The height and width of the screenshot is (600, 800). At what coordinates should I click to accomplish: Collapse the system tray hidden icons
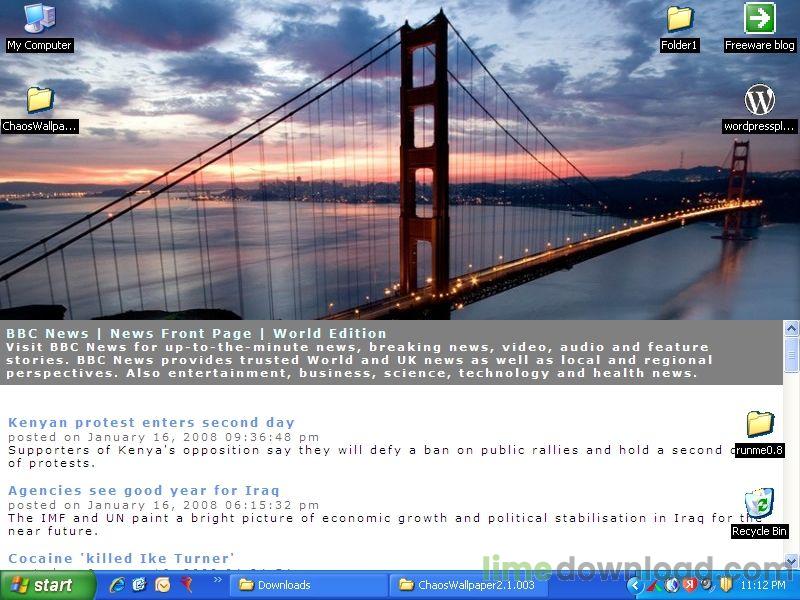click(x=634, y=585)
